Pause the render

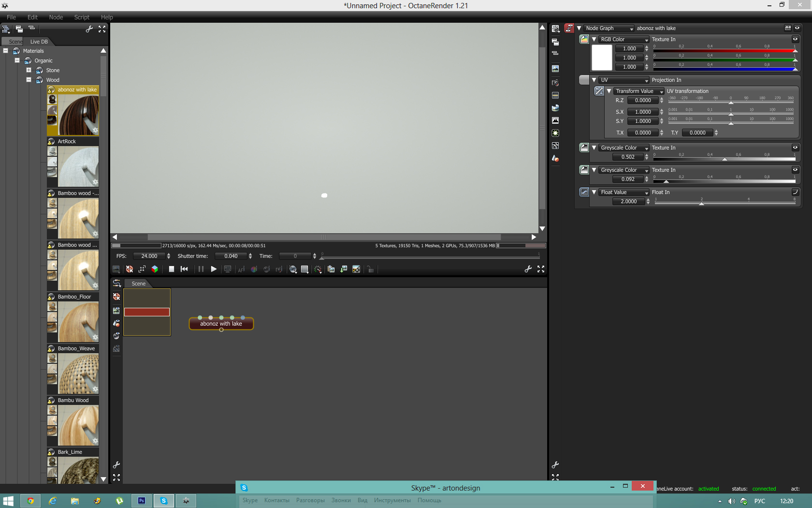201,269
